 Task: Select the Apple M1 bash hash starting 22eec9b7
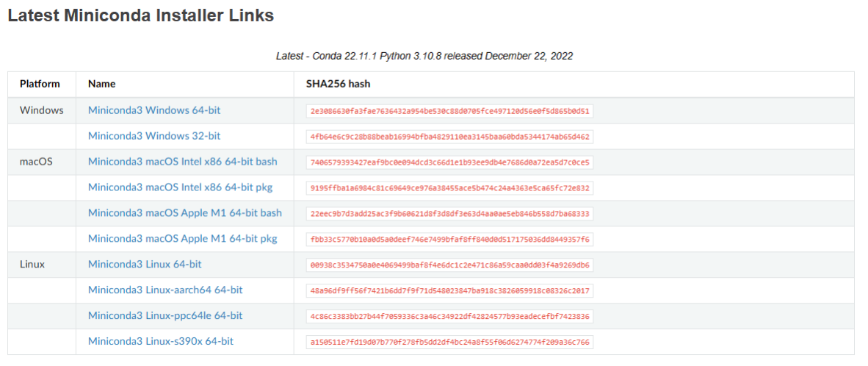(x=450, y=214)
